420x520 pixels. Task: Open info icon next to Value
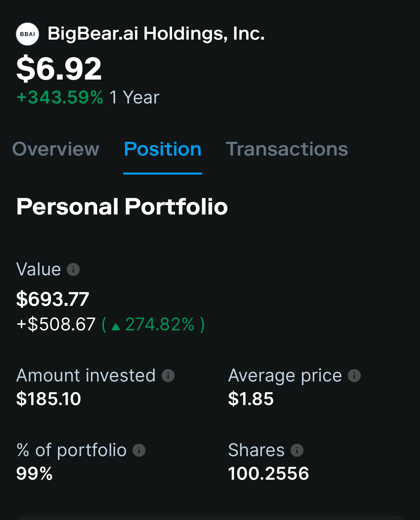(73, 269)
